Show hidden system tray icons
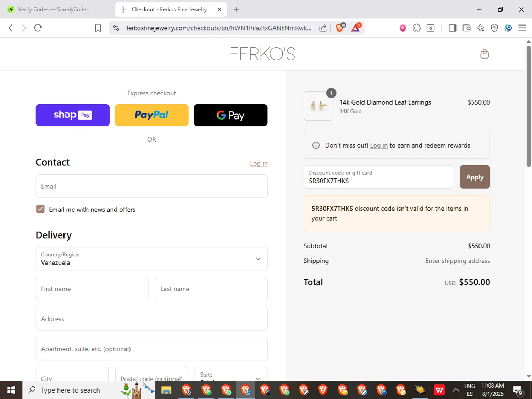 pyautogui.click(x=456, y=390)
